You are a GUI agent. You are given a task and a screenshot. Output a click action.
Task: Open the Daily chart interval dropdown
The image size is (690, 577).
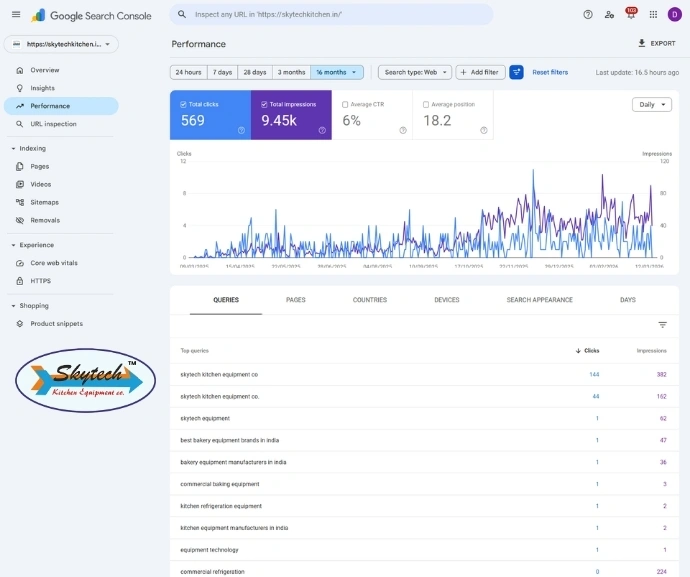pos(652,104)
